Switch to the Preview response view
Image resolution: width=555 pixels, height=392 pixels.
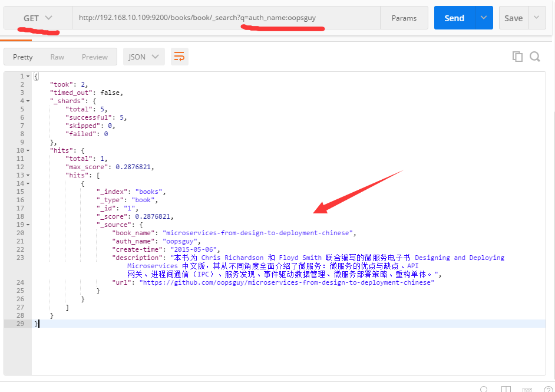click(x=94, y=57)
